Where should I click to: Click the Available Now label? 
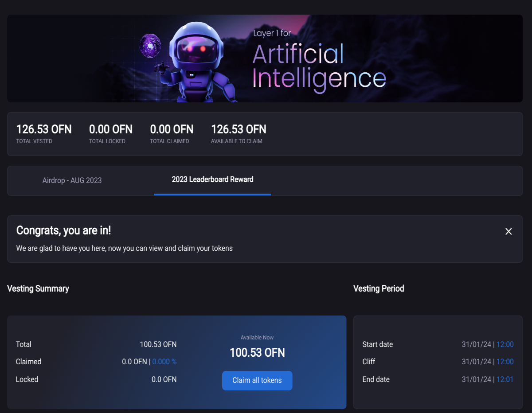tap(257, 338)
